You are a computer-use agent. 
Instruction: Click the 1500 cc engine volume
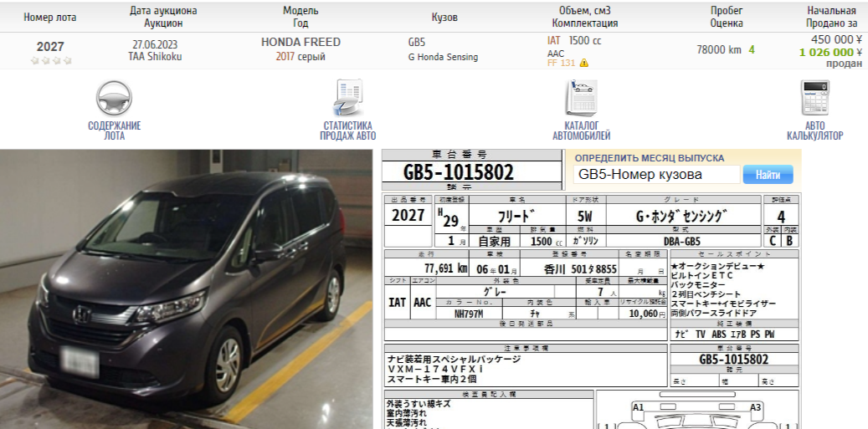585,41
